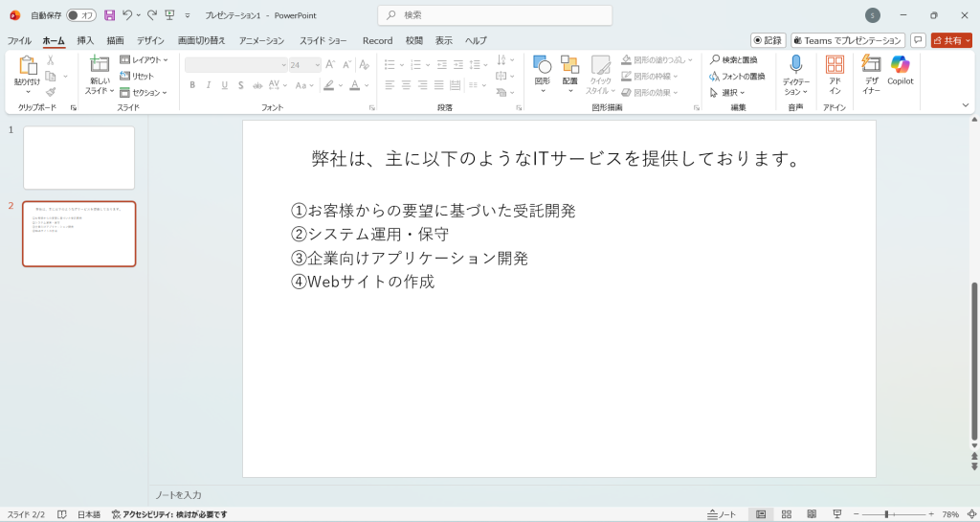
Task: Open the Insert tab
Action: point(85,41)
